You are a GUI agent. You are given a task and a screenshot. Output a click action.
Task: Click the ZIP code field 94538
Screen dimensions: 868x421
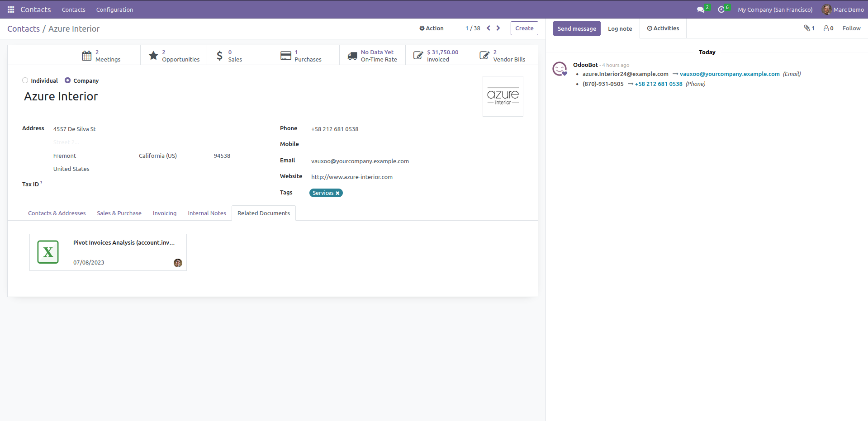(x=222, y=156)
